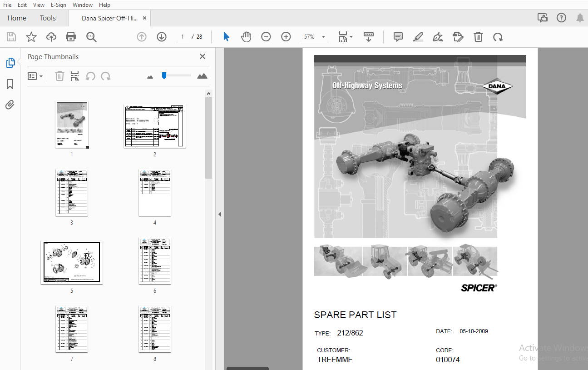Viewport: 588px width, 370px height.
Task: Rotate thumbnails counterclockwise
Action: (90, 76)
